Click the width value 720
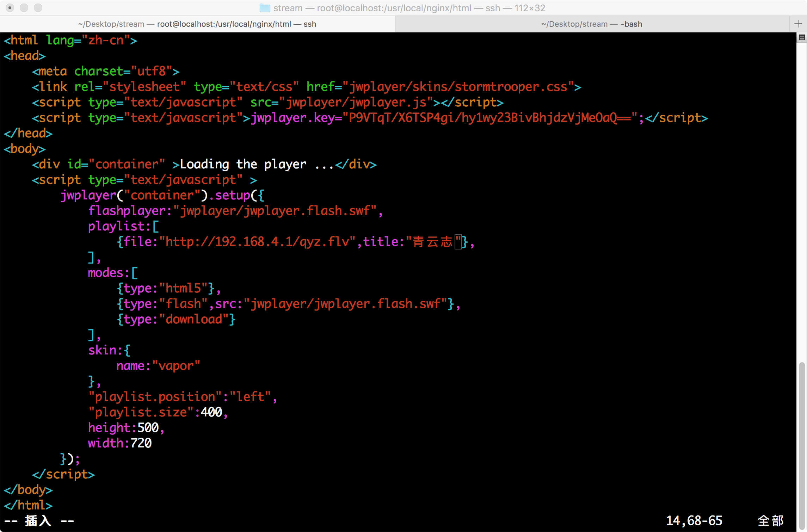The height and width of the screenshot is (532, 807). pos(141,443)
